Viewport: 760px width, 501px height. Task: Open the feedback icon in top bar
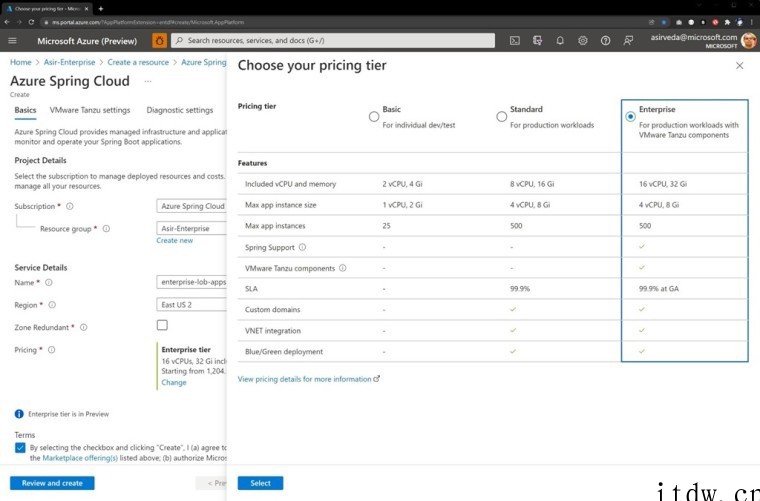(628, 41)
